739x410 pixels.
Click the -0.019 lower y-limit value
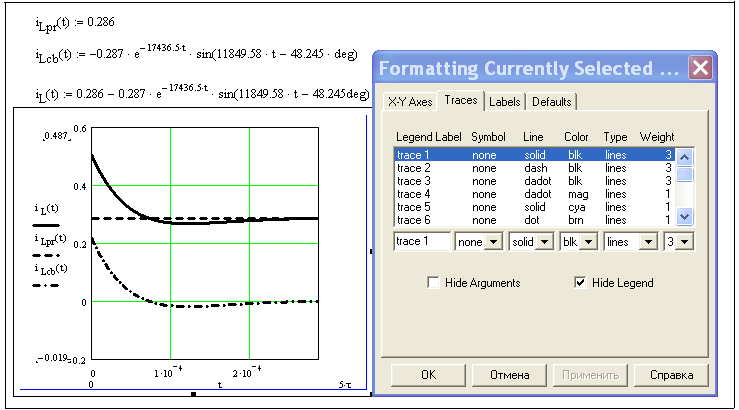tap(52, 358)
